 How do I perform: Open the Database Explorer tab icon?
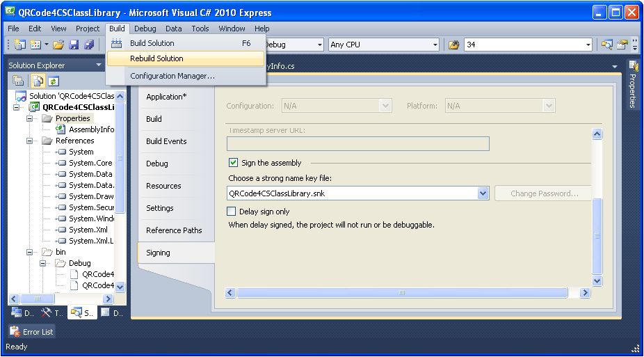(17, 312)
